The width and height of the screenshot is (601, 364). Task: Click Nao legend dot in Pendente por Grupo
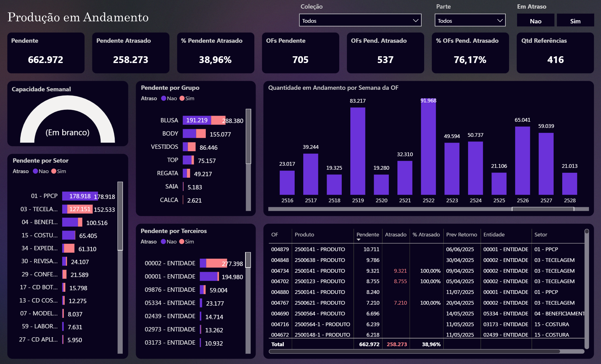pyautogui.click(x=164, y=98)
